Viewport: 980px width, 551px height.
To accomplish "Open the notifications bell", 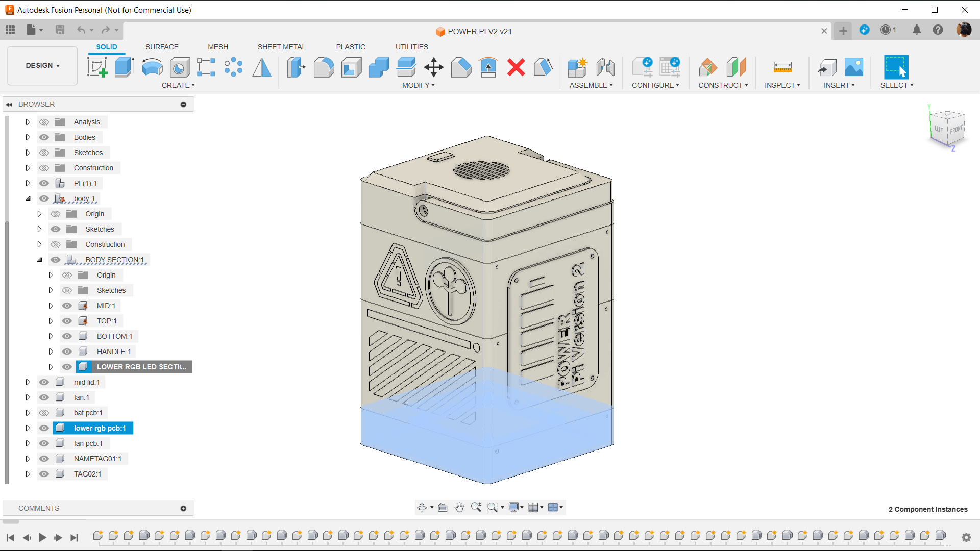I will pos(917,30).
